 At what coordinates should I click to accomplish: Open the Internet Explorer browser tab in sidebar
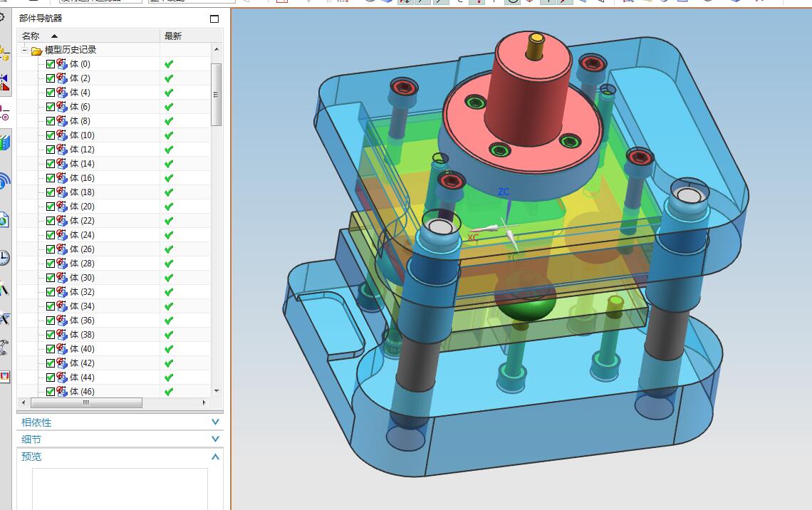[4, 220]
